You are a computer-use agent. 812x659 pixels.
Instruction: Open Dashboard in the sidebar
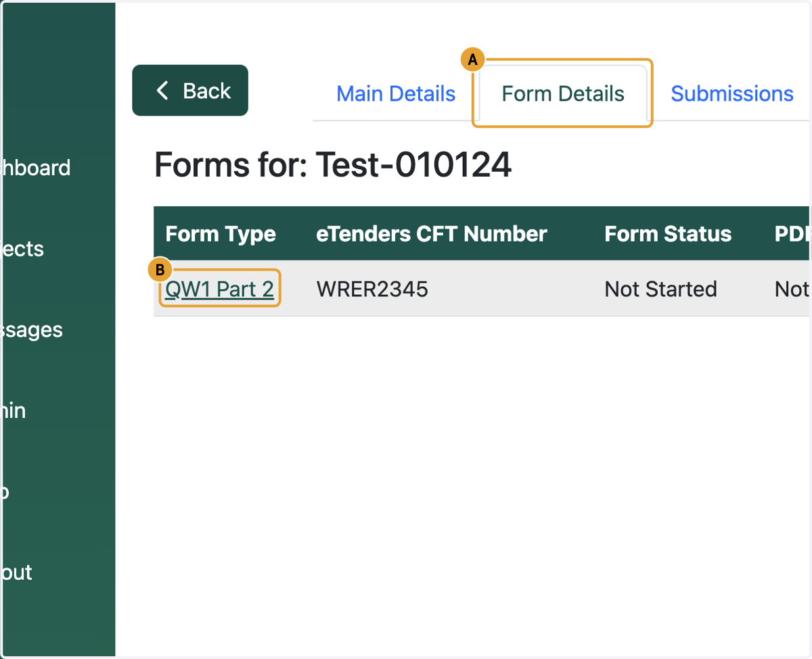35,168
